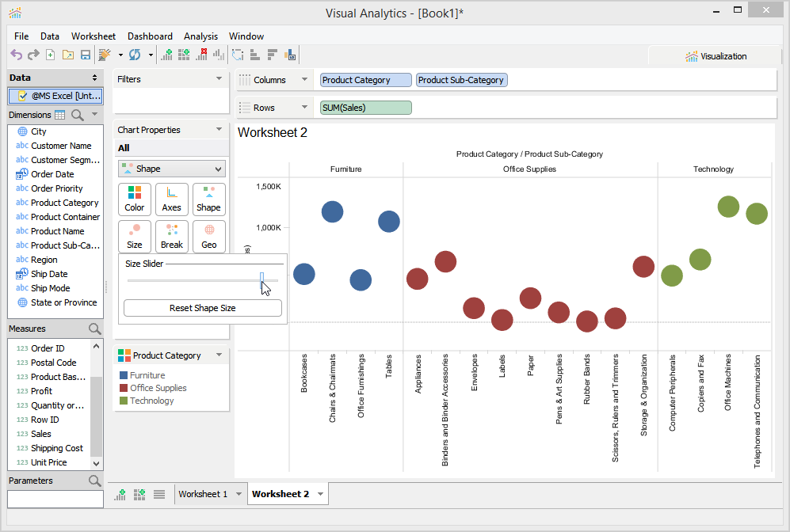The image size is (790, 532).
Task: Toggle the MS Excel data source checkbox
Action: [x=23, y=96]
